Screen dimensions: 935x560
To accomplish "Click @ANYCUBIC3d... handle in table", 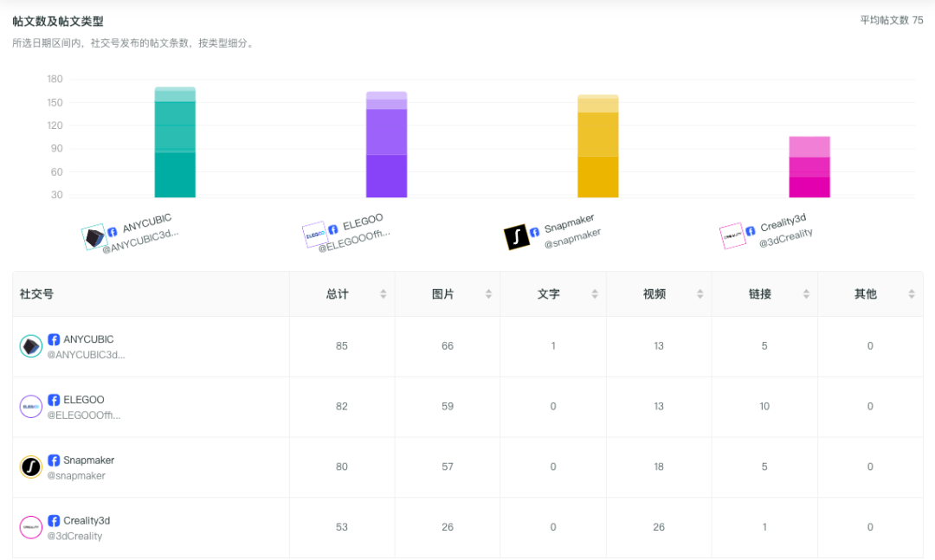I will [87, 355].
